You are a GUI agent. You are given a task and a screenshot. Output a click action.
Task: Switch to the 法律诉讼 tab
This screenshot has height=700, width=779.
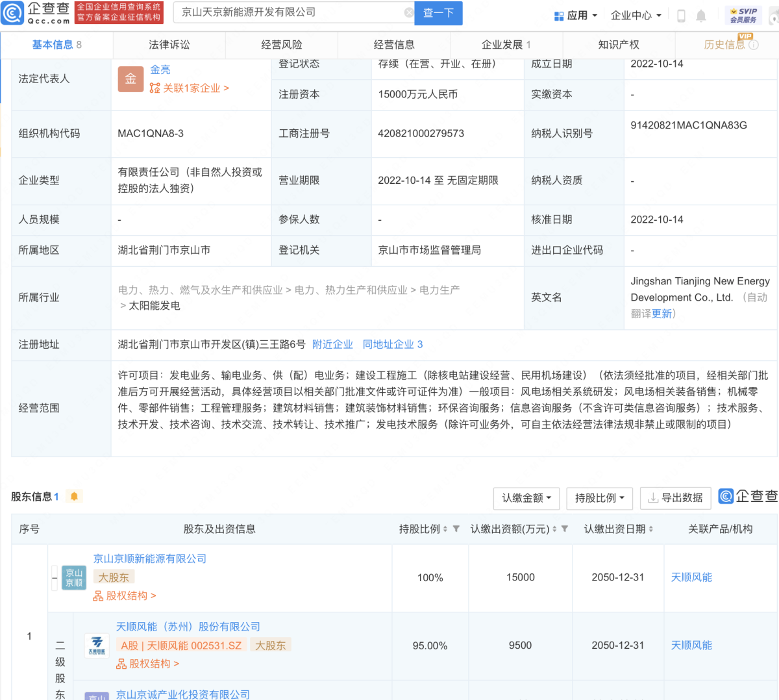169,45
